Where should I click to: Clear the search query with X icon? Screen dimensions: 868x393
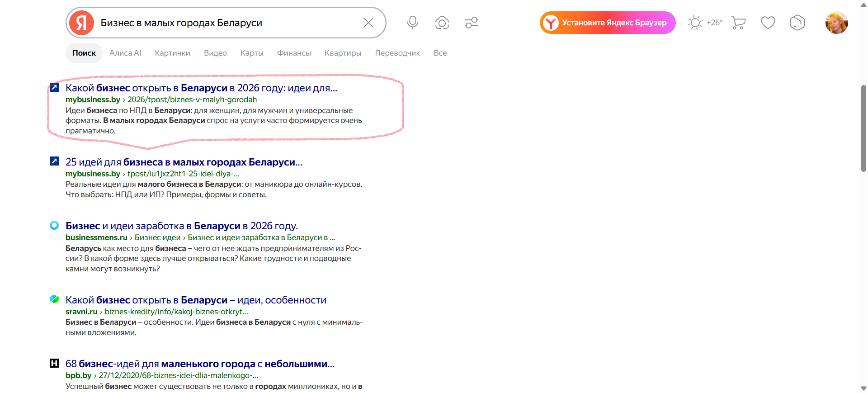coord(368,23)
